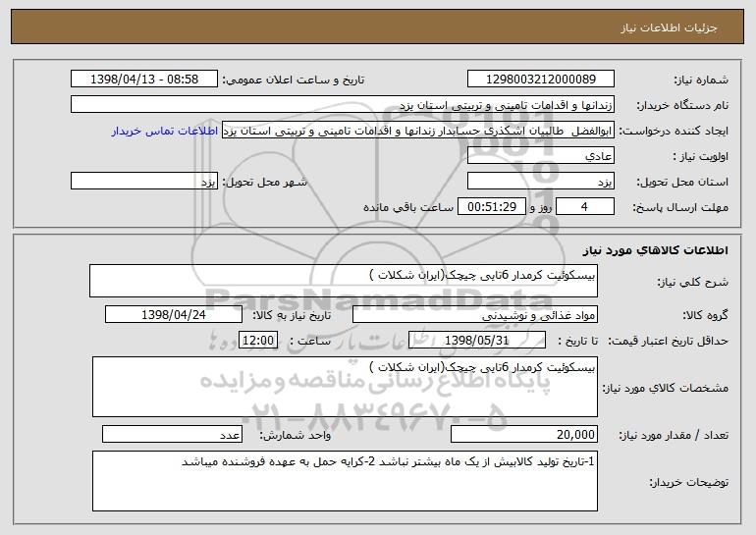This screenshot has width=756, height=535.
Task: Click the شرح کلی نیاز label
Action: click(x=693, y=283)
